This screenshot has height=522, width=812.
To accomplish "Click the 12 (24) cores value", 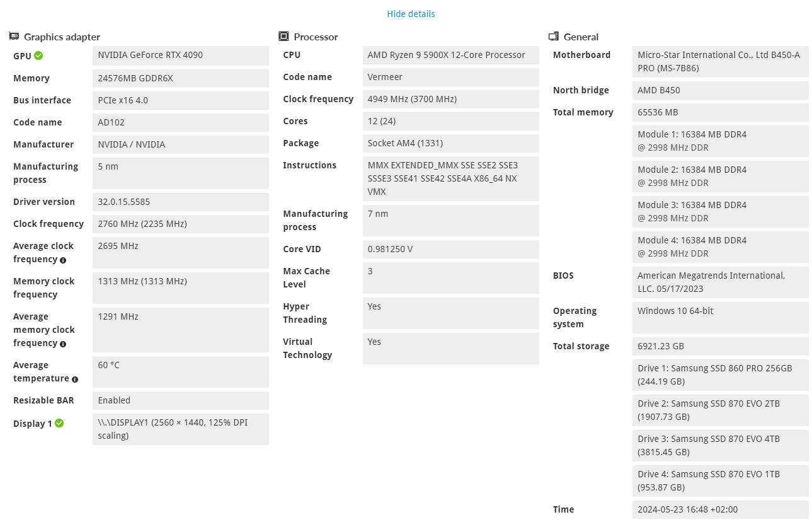I will [451, 121].
